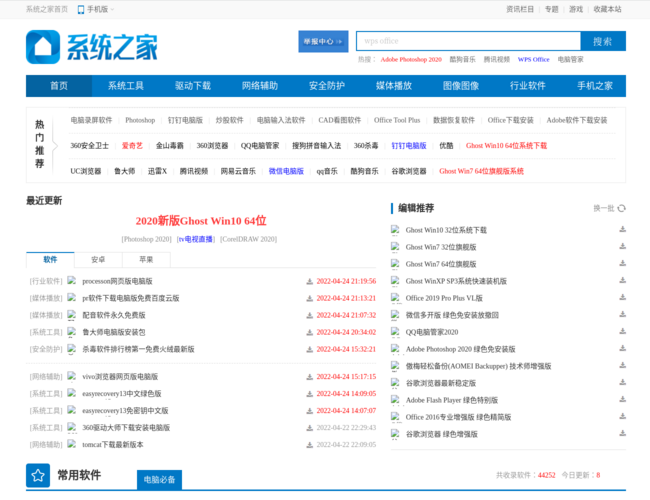Click 收藏本站 in the top bar
Screen dimensions: 650x500
(607, 9)
